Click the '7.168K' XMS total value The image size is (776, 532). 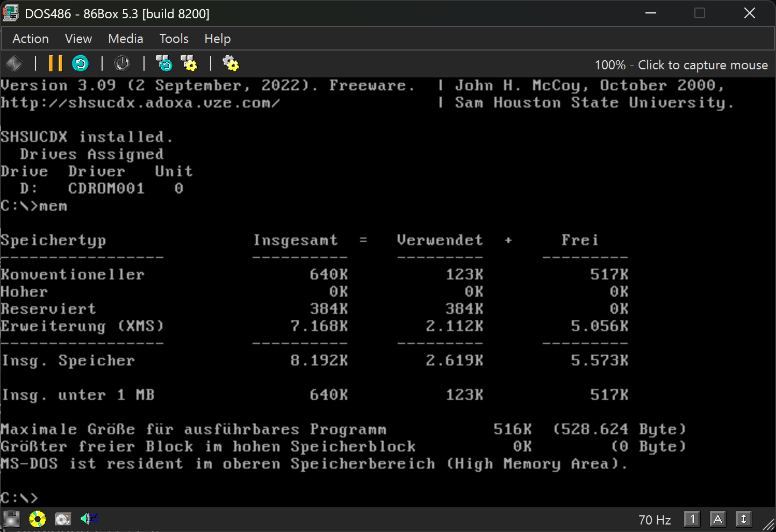coord(319,326)
